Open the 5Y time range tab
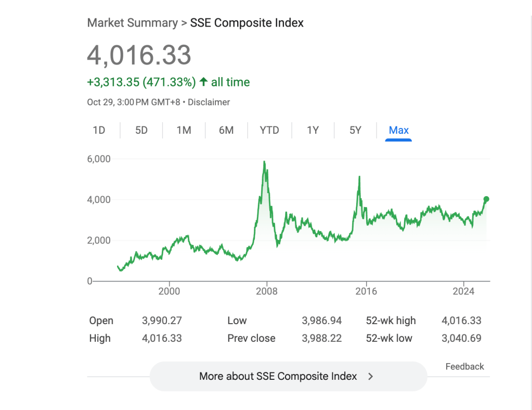The width and height of the screenshot is (532, 410). pyautogui.click(x=355, y=130)
